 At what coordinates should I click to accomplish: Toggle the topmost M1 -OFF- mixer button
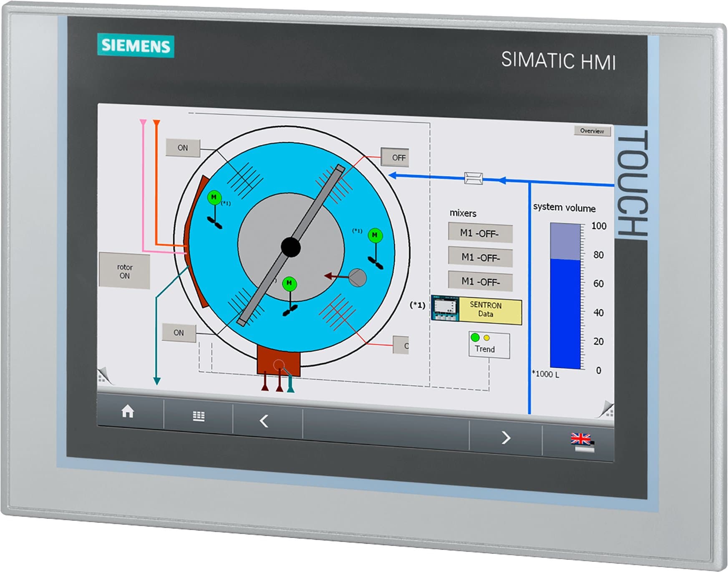[x=480, y=233]
